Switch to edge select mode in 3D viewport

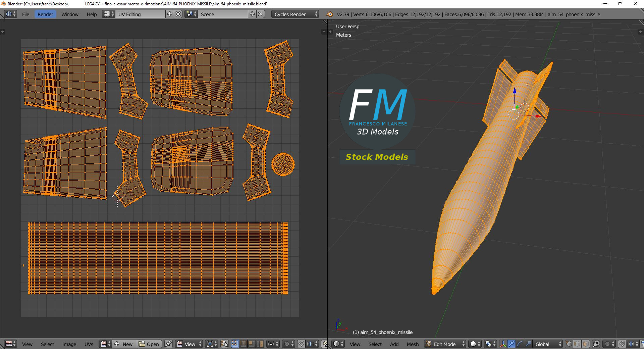point(577,344)
